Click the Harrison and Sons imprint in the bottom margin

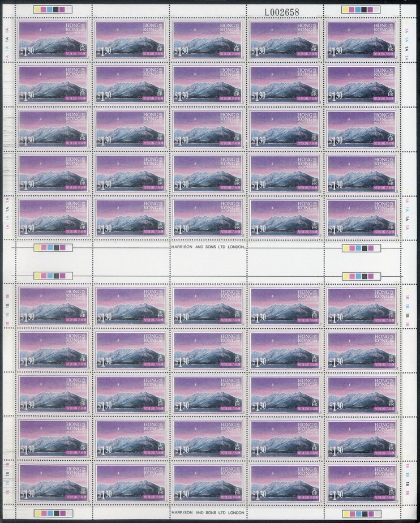(x=208, y=513)
